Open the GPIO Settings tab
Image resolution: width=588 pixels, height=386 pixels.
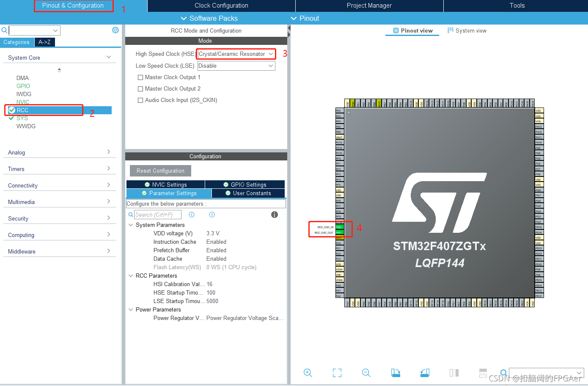coord(245,185)
